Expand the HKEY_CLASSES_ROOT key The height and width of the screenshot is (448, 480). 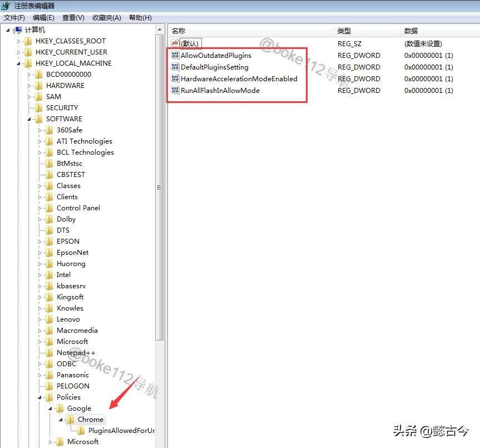(x=19, y=41)
